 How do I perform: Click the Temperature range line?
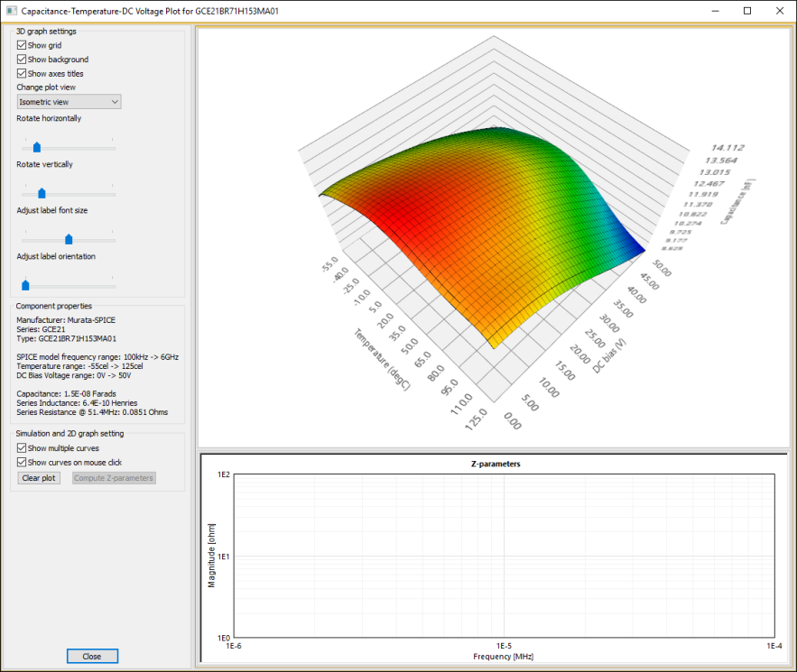pyautogui.click(x=79, y=366)
